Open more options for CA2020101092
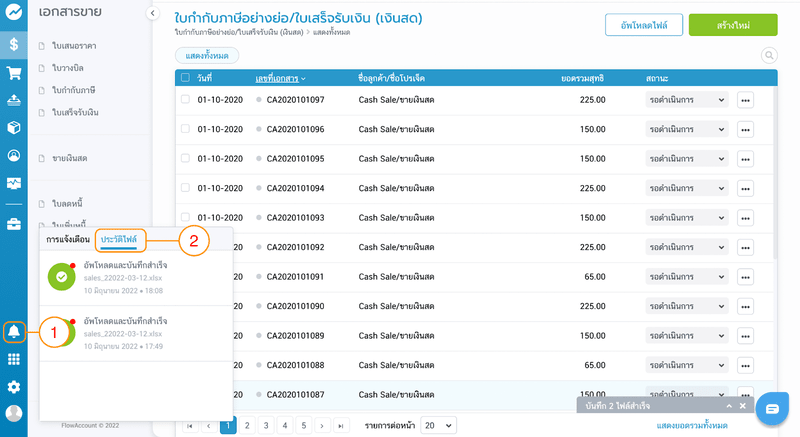This screenshot has width=800, height=437. pyautogui.click(x=745, y=247)
